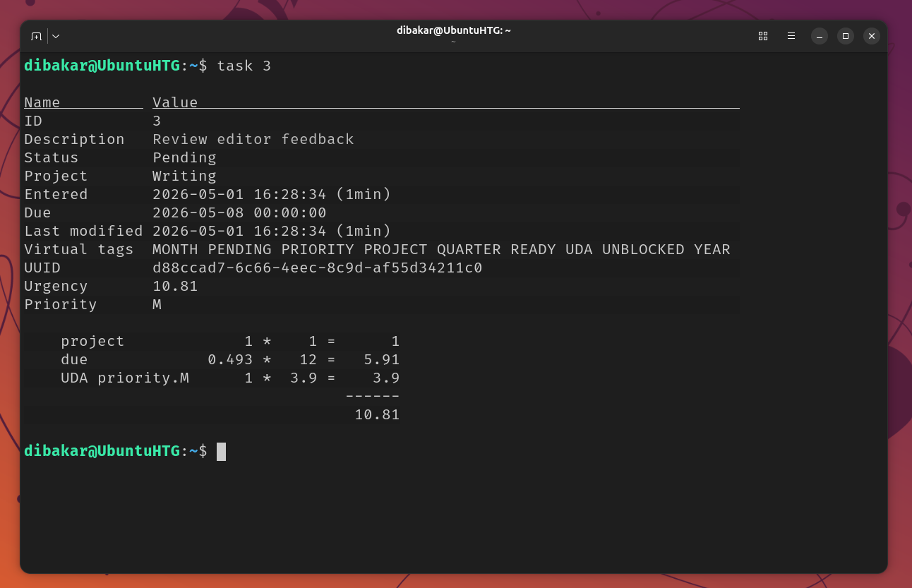Open a new terminal tab
Viewport: 912px width, 588px height.
click(37, 36)
